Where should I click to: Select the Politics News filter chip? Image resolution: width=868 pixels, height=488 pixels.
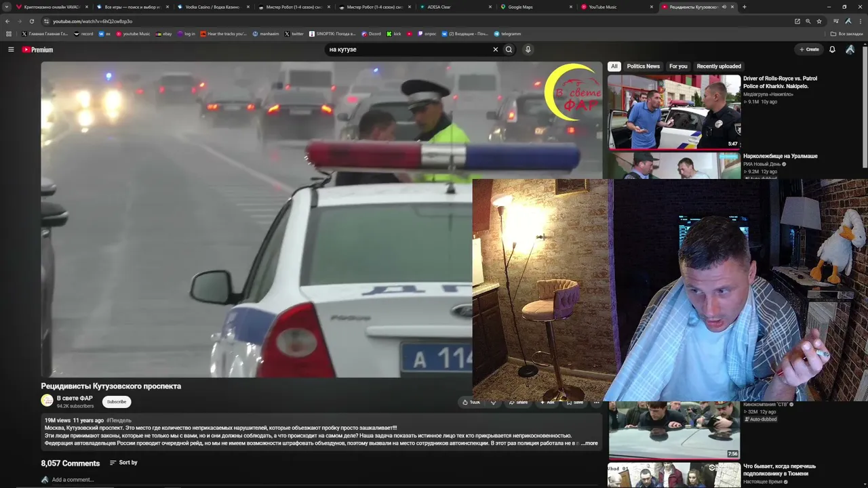click(643, 66)
